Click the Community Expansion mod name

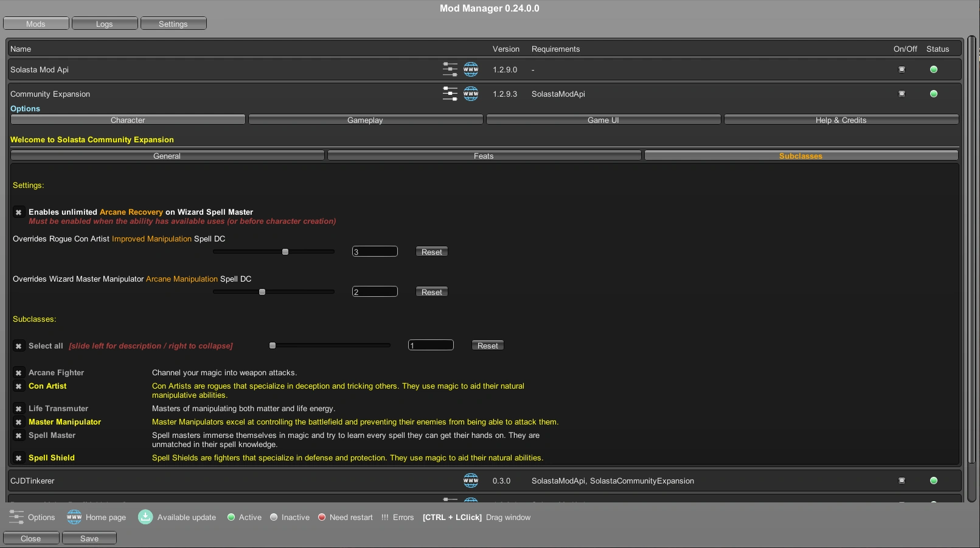(x=50, y=94)
